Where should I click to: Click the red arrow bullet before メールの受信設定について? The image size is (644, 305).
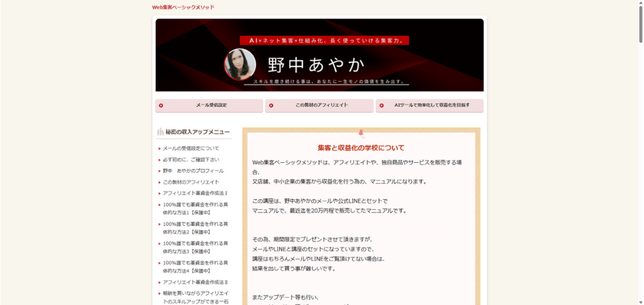160,149
